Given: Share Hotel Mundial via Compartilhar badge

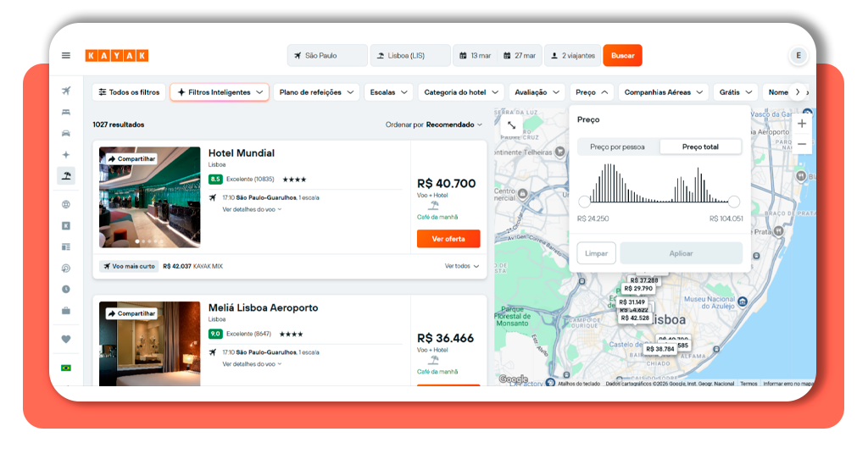Looking at the screenshot, I should point(131,158).
